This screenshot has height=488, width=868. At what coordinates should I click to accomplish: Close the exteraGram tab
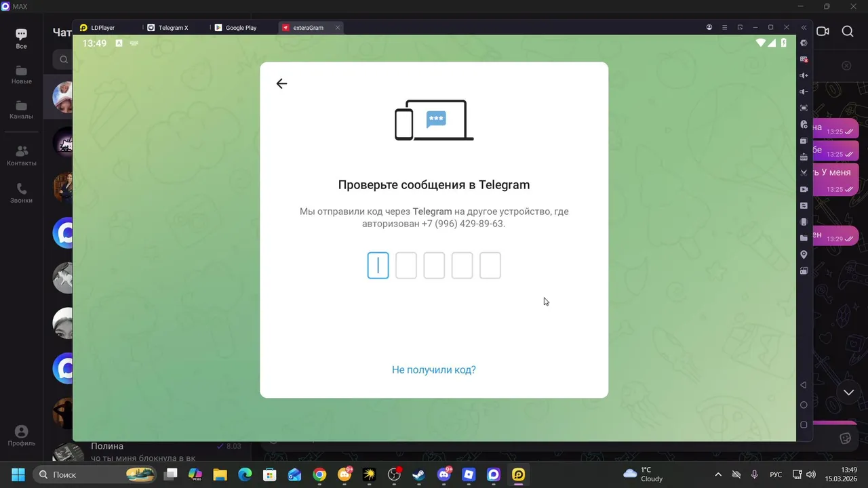[x=338, y=28]
